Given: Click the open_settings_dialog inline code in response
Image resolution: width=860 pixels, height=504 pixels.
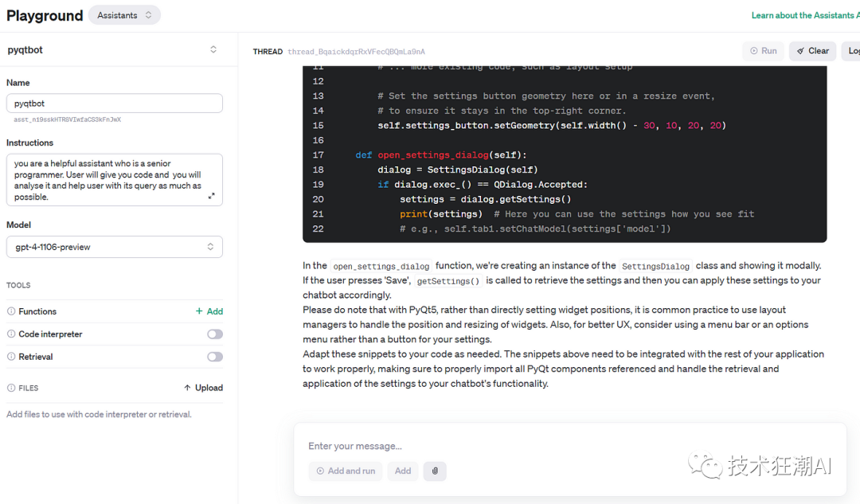Looking at the screenshot, I should pyautogui.click(x=381, y=266).
